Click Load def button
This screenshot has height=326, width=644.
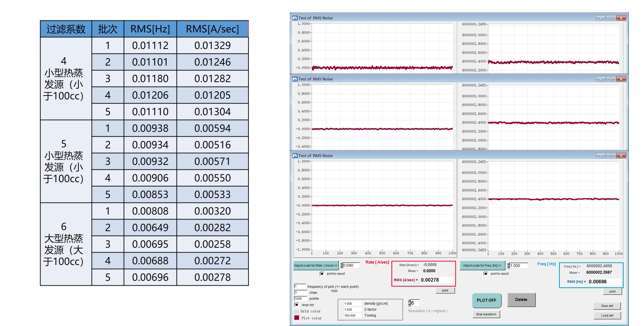point(607,315)
